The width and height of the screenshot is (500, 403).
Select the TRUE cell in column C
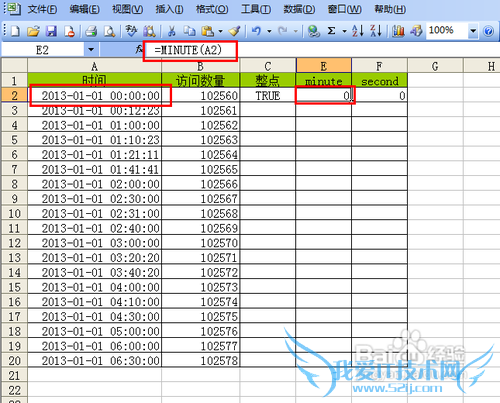[x=268, y=95]
